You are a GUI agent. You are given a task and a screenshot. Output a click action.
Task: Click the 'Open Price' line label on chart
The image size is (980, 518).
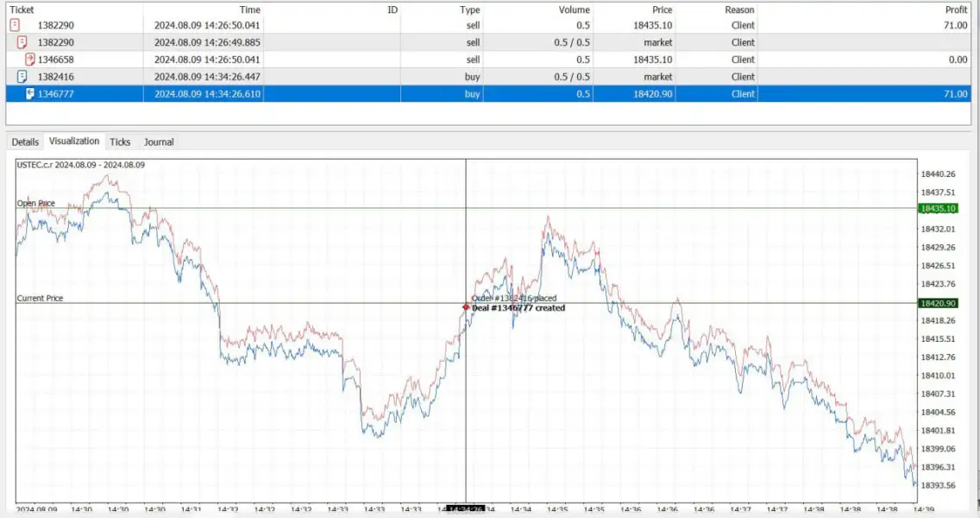[36, 204]
